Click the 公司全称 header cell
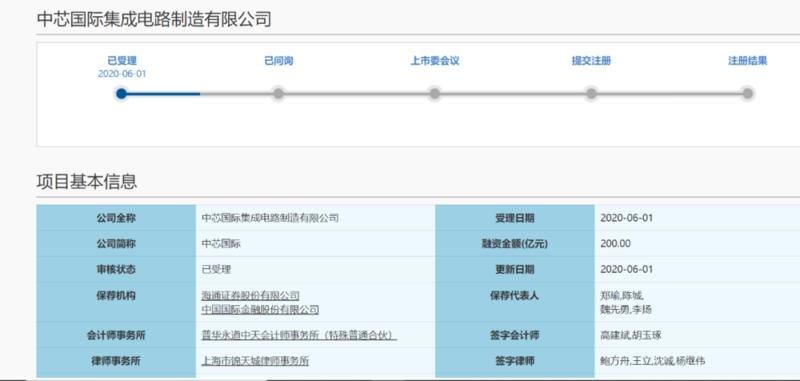 pyautogui.click(x=116, y=218)
